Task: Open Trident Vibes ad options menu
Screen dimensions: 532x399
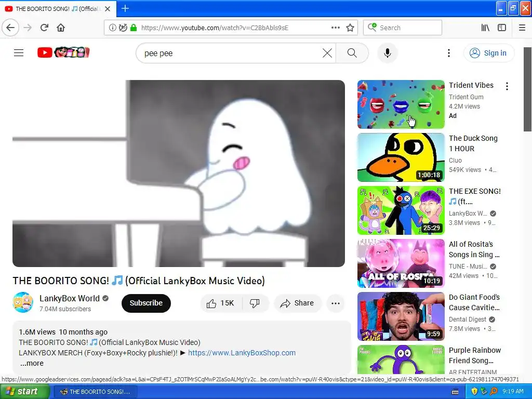Action: pos(507,86)
